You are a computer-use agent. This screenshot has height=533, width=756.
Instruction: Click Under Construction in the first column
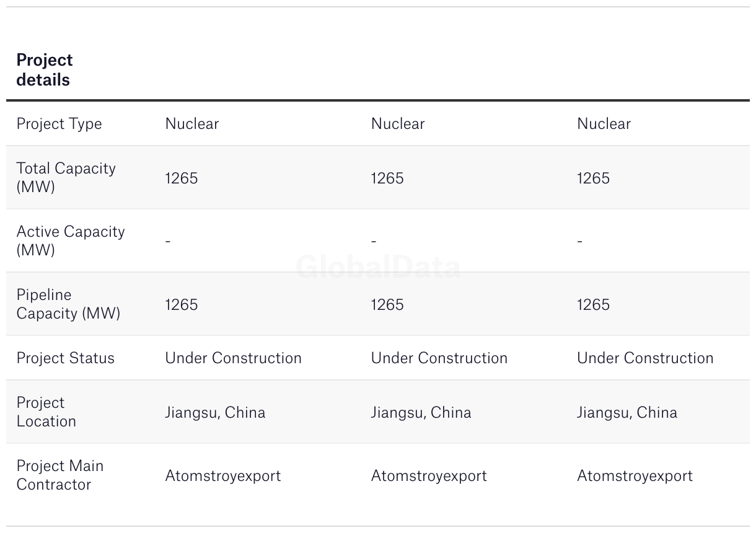pyautogui.click(x=234, y=358)
